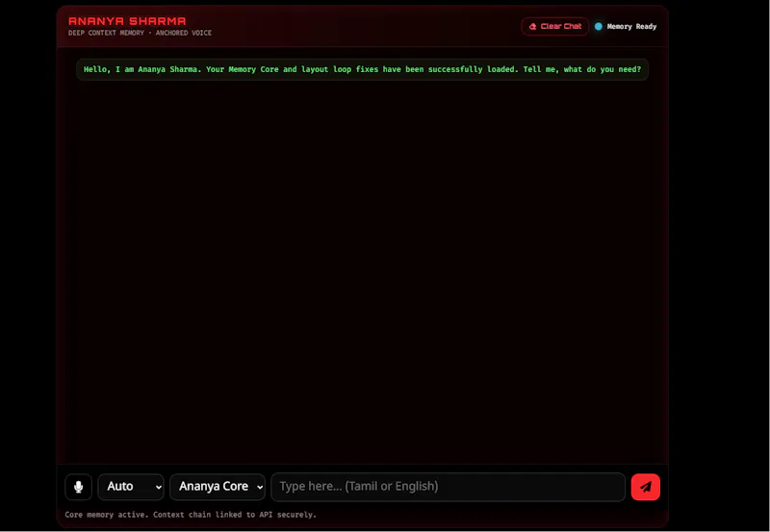This screenshot has width=770, height=532.
Task: Click the ANANYA SHARMA title heading
Action: (127, 21)
